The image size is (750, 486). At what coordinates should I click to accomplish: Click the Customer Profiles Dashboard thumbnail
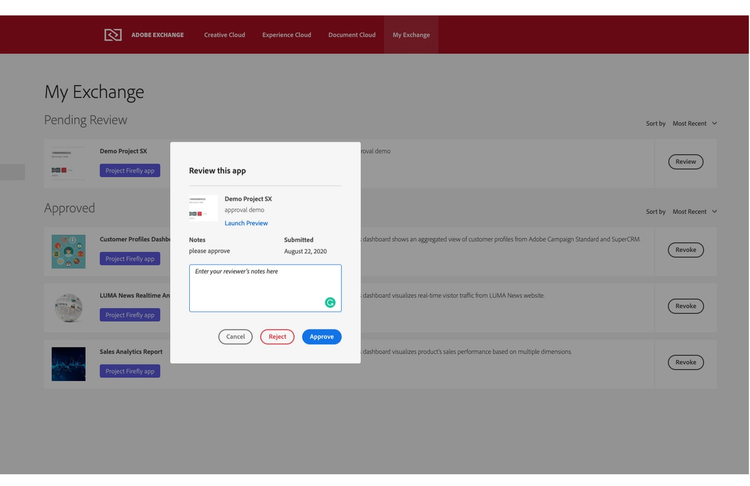click(x=68, y=251)
